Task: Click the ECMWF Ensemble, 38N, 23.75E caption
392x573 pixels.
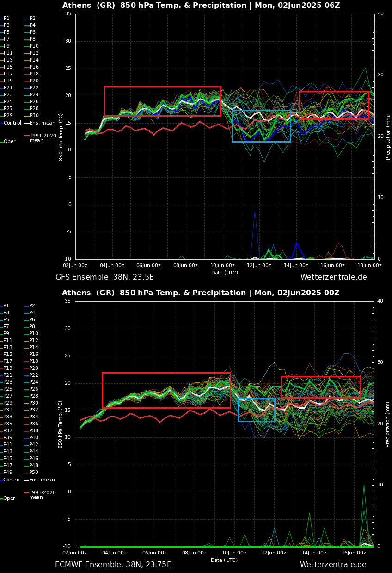Action: [113, 565]
